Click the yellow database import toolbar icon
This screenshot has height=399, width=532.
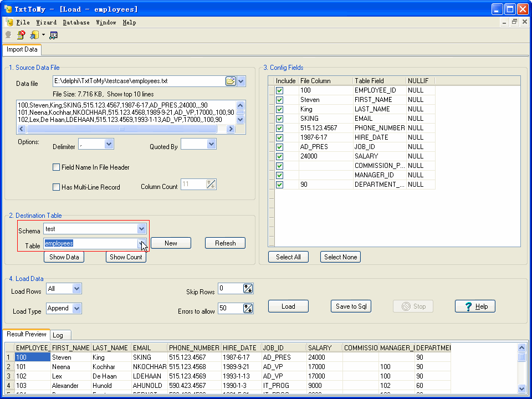[34, 35]
